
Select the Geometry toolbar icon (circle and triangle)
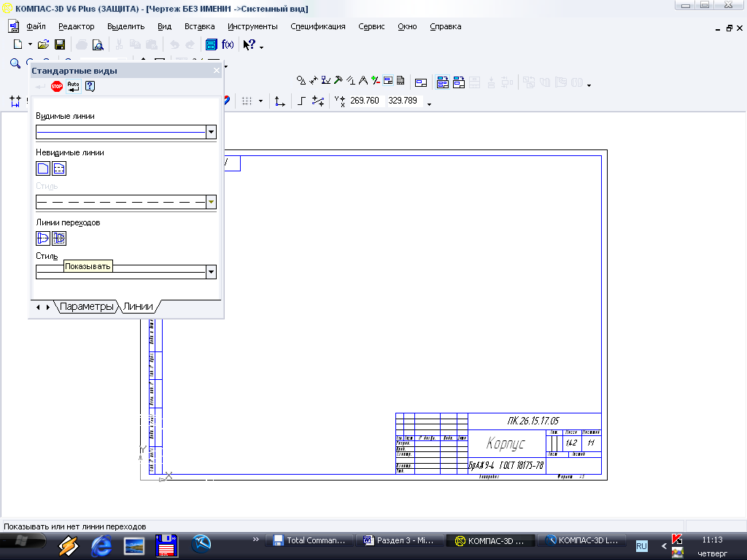301,80
